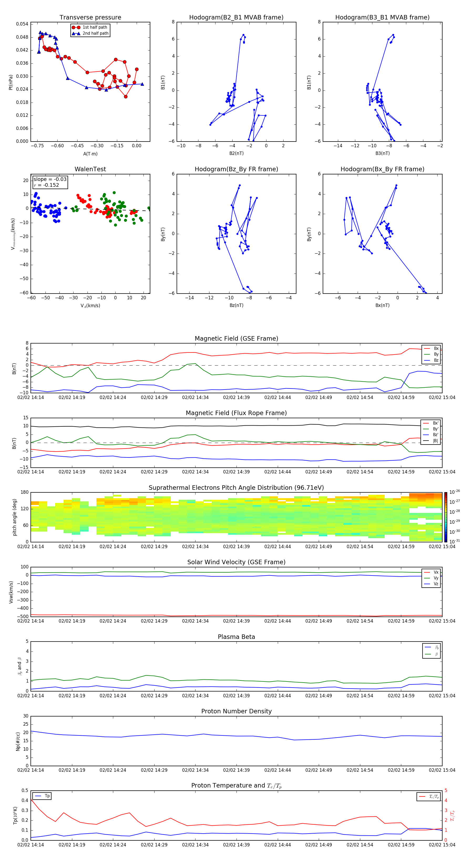This screenshot has width=473, height=868.
Task: Click 'Magnetic Field (Flux Rope Frame)' title
Action: tap(236, 413)
